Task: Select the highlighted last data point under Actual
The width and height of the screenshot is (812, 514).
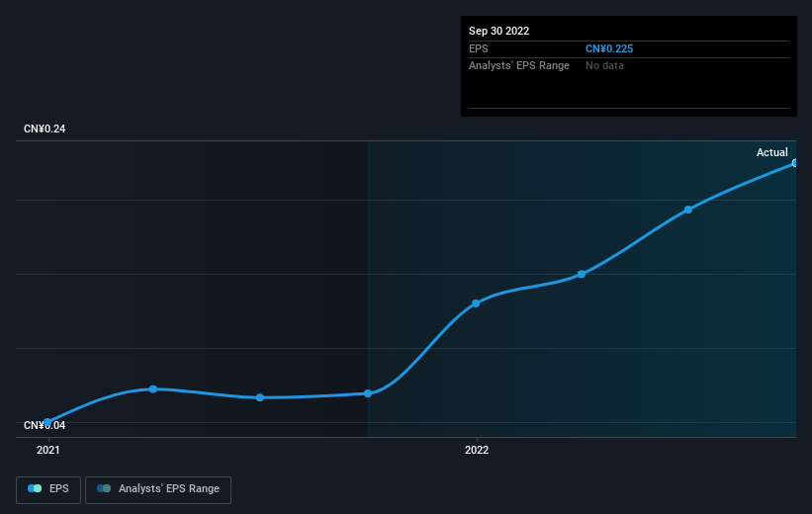Action: (795, 163)
